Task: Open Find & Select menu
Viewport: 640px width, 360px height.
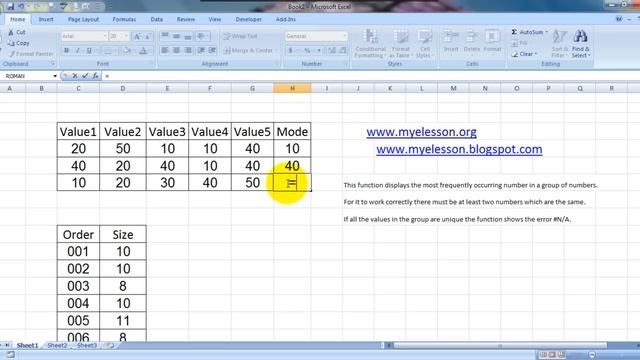Action: [x=581, y=44]
